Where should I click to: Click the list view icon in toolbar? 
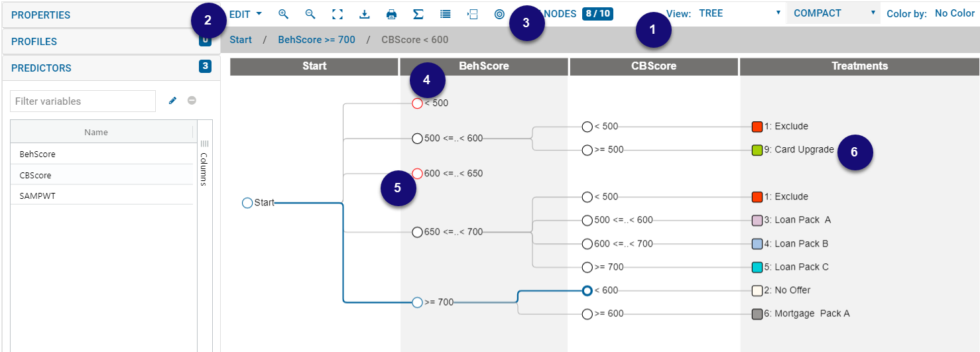point(446,14)
